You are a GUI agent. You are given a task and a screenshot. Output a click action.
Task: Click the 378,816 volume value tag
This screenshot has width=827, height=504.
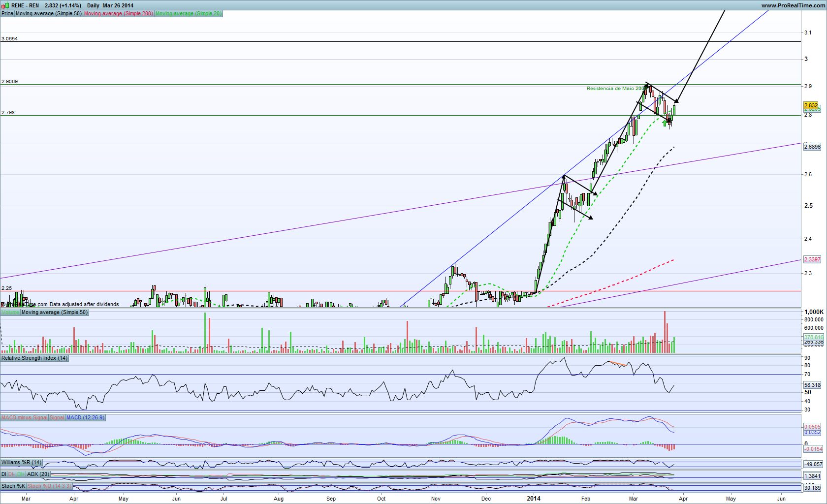coord(814,337)
